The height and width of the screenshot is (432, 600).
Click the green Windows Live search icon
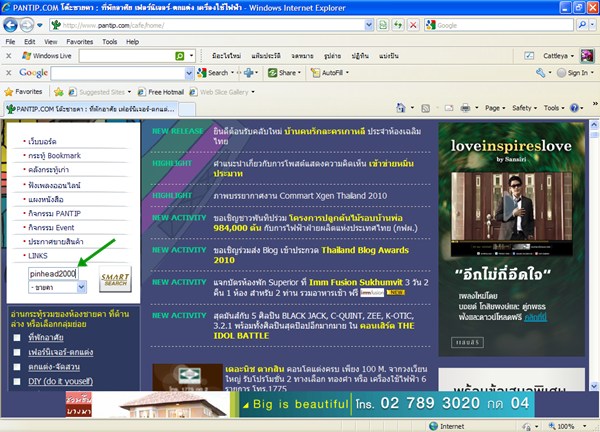click(179, 56)
